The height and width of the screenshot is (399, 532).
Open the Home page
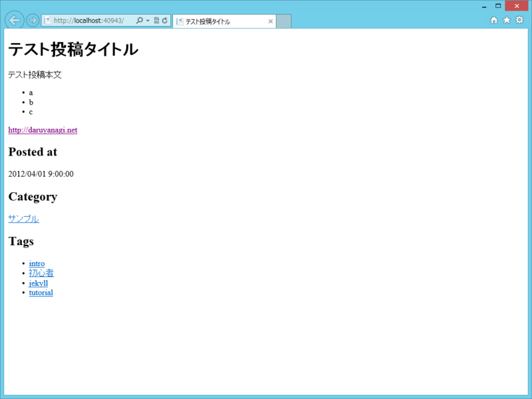pos(493,20)
